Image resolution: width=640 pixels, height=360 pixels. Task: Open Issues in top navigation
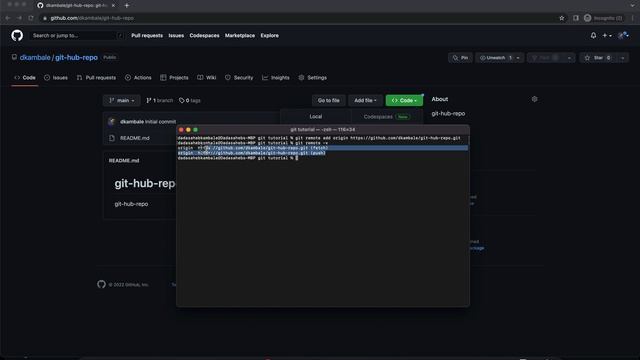(176, 36)
